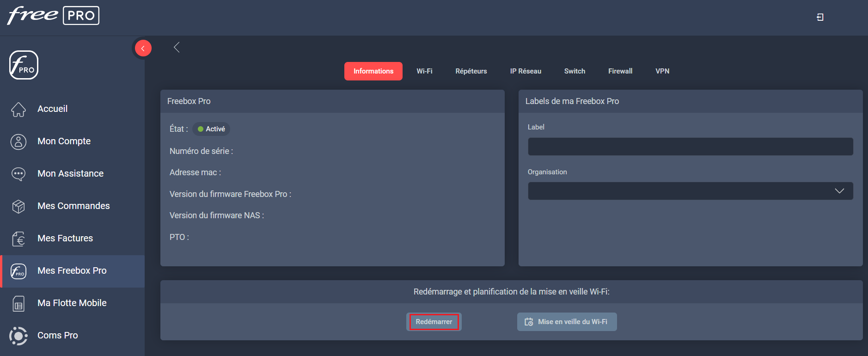Image resolution: width=868 pixels, height=356 pixels.
Task: Click the Ma Flotte Mobile SIM icon
Action: click(x=18, y=303)
